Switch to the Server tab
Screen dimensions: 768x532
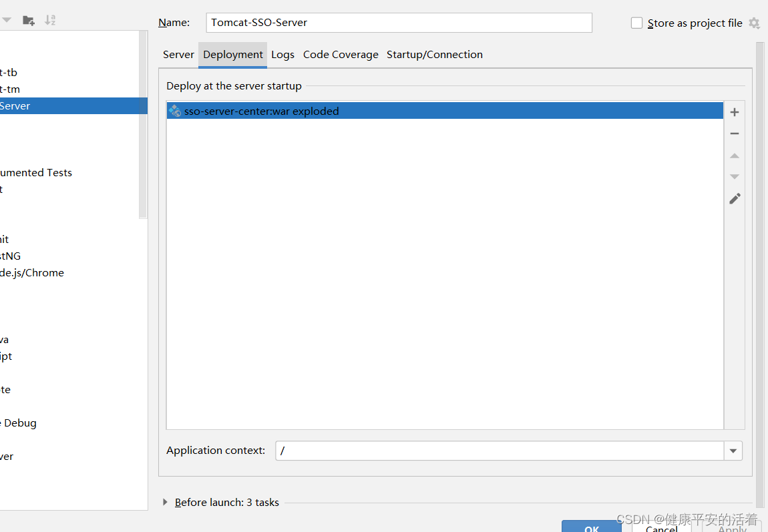(x=178, y=55)
